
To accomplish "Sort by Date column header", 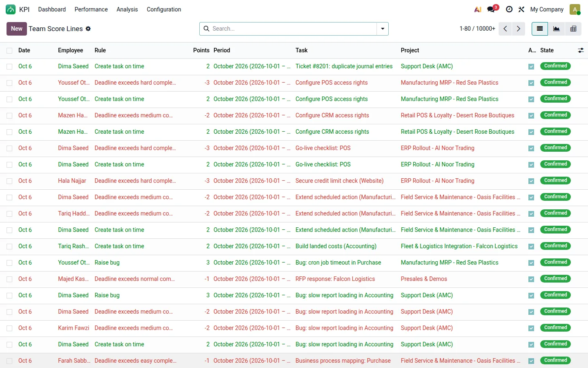I will pos(24,50).
